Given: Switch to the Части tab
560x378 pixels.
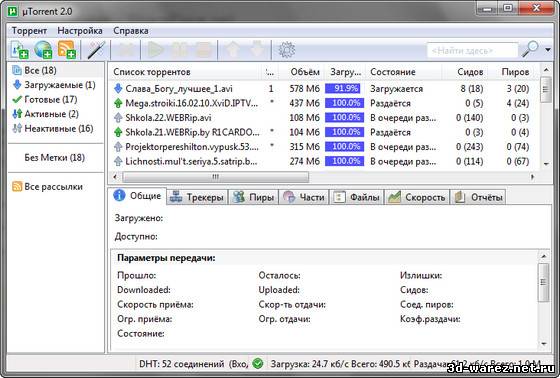Looking at the screenshot, I should [304, 197].
